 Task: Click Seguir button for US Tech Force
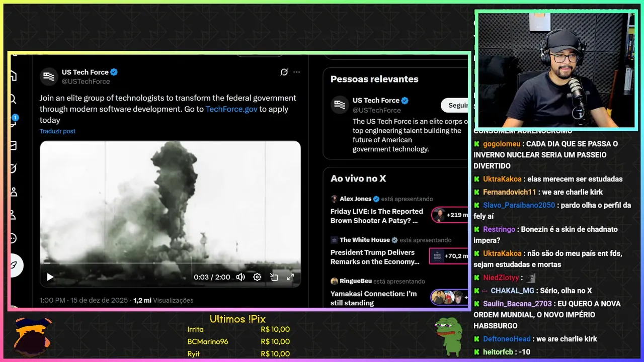click(455, 105)
